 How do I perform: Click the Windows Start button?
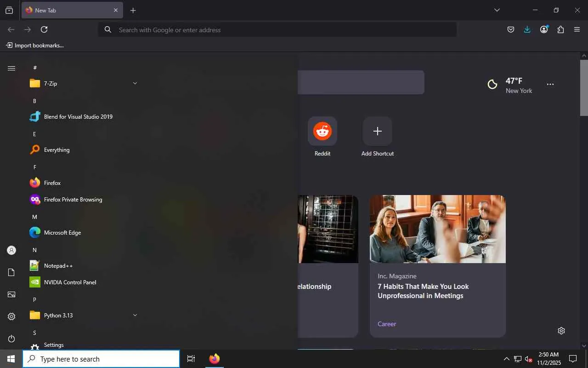11,359
